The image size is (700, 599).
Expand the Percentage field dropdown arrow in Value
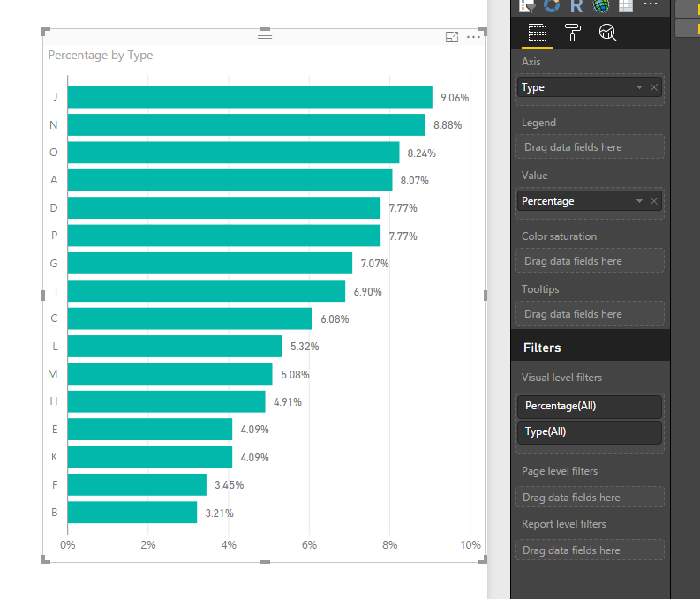pyautogui.click(x=639, y=201)
